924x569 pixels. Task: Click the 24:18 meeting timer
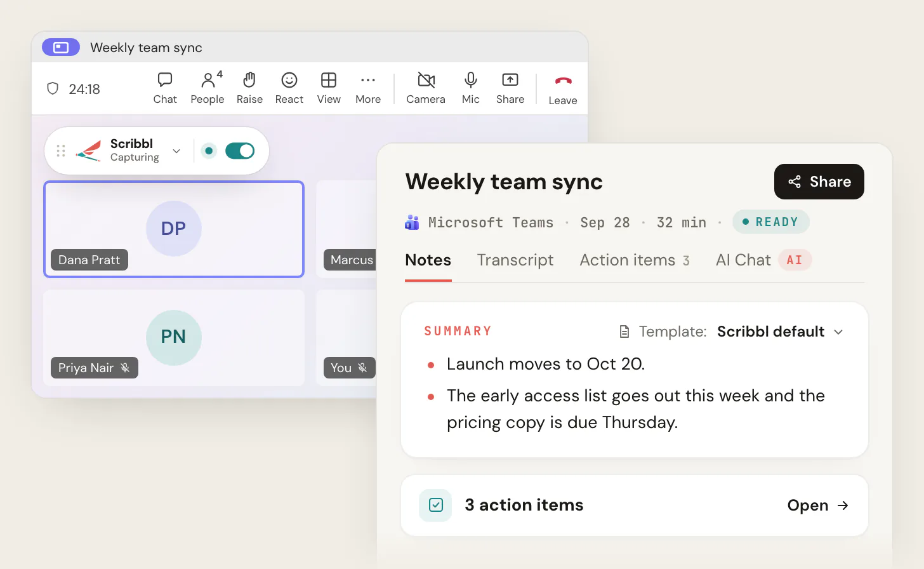pos(84,90)
